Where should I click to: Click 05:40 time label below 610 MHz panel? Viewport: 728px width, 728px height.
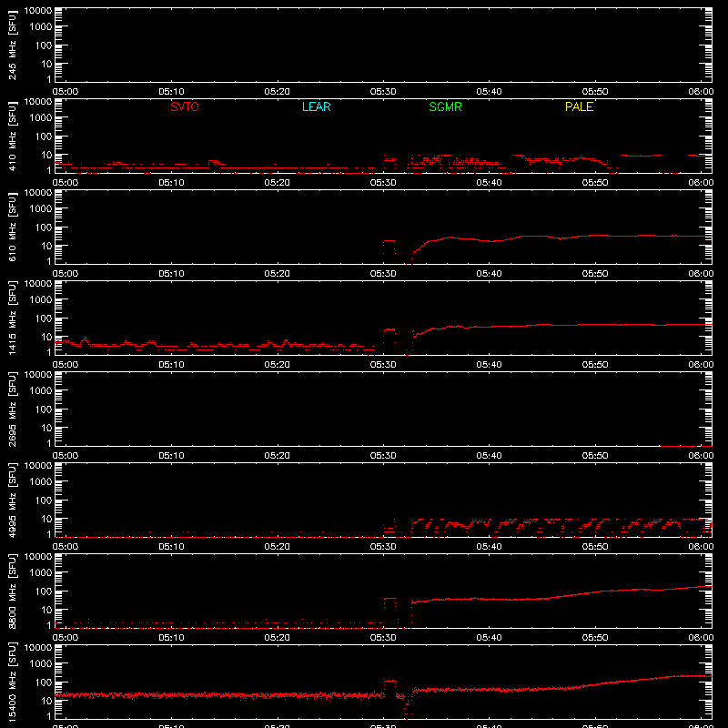(x=489, y=274)
